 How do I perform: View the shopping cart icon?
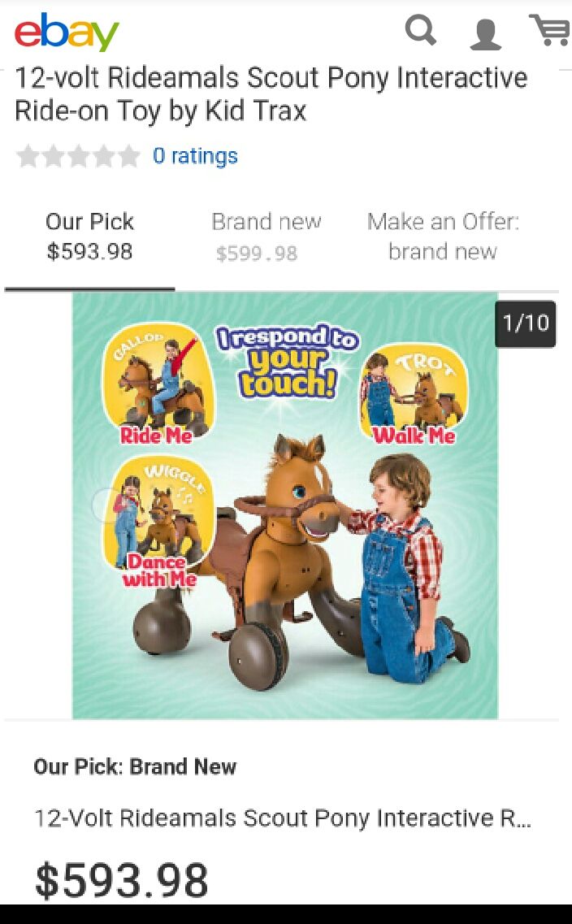[549, 29]
